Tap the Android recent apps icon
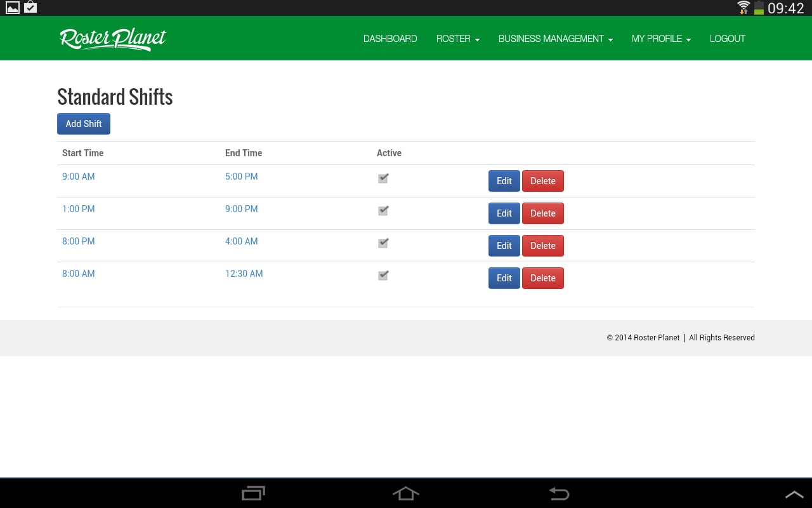812x508 pixels. [x=254, y=493]
